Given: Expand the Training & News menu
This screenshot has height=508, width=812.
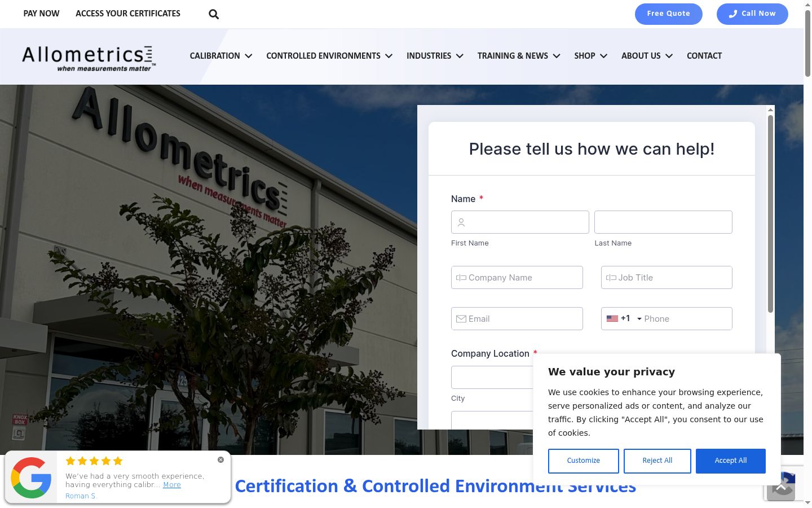Looking at the screenshot, I should (519, 56).
